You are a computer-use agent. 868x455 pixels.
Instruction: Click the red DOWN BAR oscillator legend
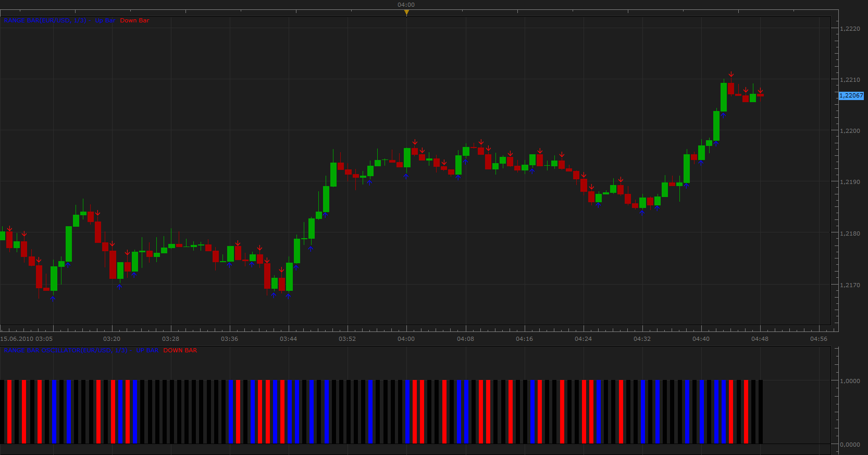tap(180, 350)
